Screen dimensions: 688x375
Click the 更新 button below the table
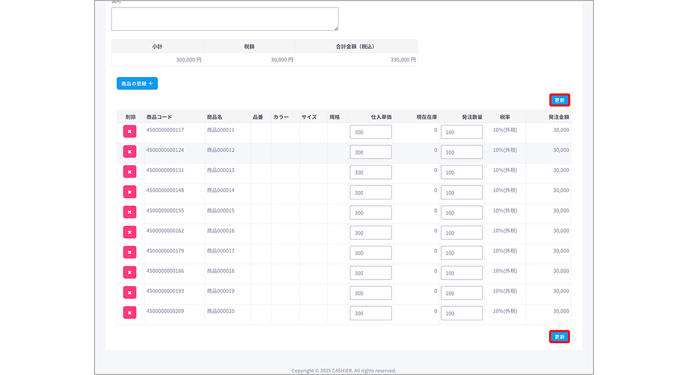(559, 336)
